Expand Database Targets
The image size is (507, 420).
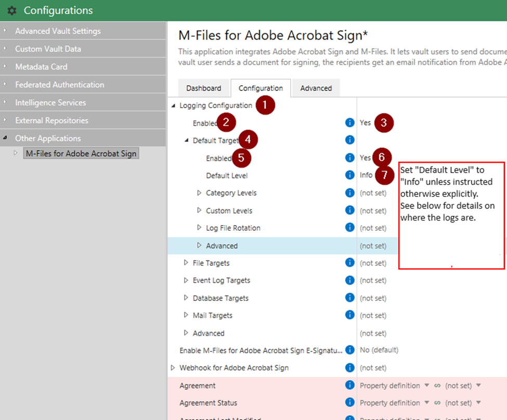tap(186, 298)
